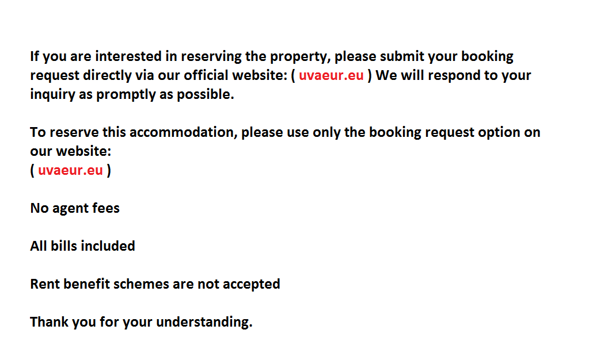Open the uvaeur.eu link after "official website:"
The height and width of the screenshot is (364, 589).
tap(331, 75)
